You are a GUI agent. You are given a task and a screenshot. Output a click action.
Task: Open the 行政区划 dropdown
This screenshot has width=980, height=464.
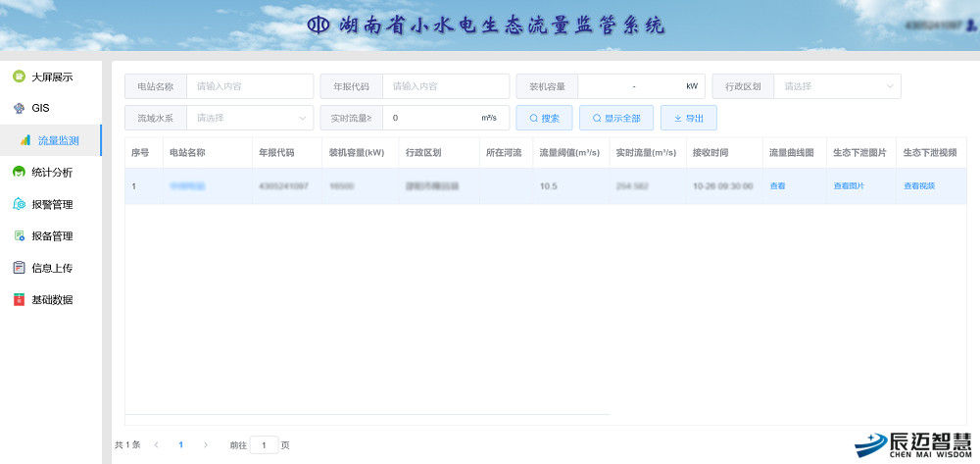(x=836, y=86)
